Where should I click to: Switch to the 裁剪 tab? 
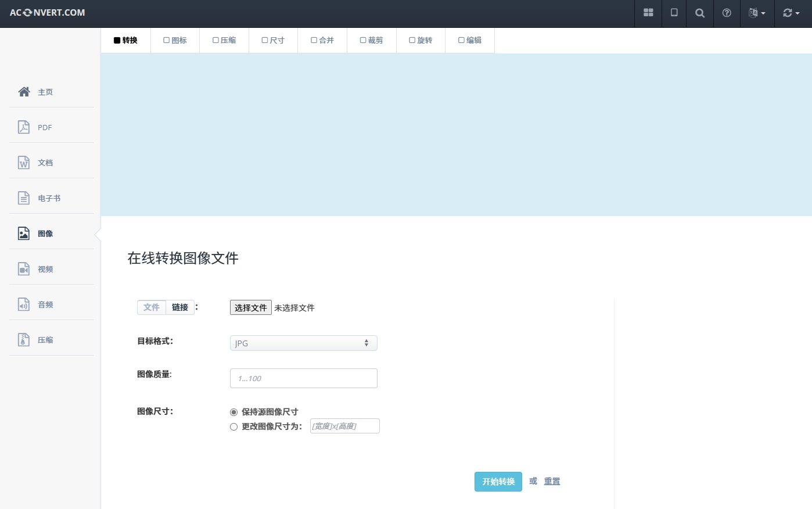[372, 40]
